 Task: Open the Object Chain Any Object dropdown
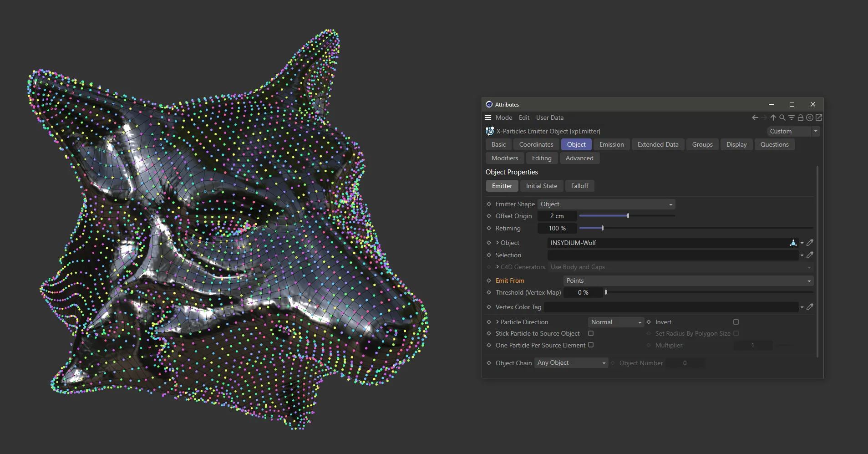click(571, 363)
